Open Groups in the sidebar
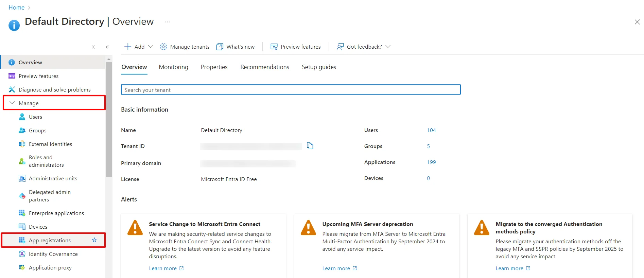 [x=37, y=130]
